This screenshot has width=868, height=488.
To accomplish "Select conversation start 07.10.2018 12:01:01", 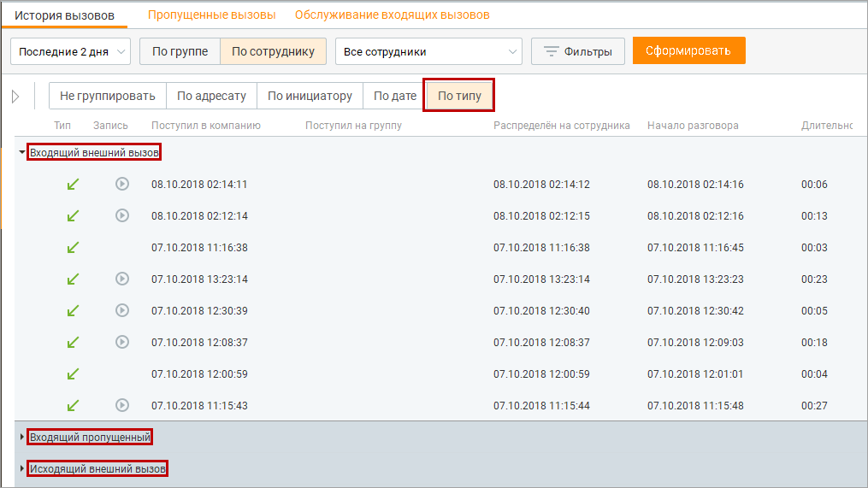I will (x=695, y=374).
